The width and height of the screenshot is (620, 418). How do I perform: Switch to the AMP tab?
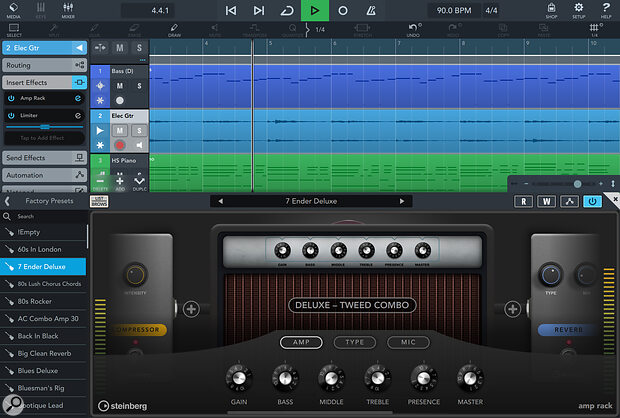tap(301, 342)
